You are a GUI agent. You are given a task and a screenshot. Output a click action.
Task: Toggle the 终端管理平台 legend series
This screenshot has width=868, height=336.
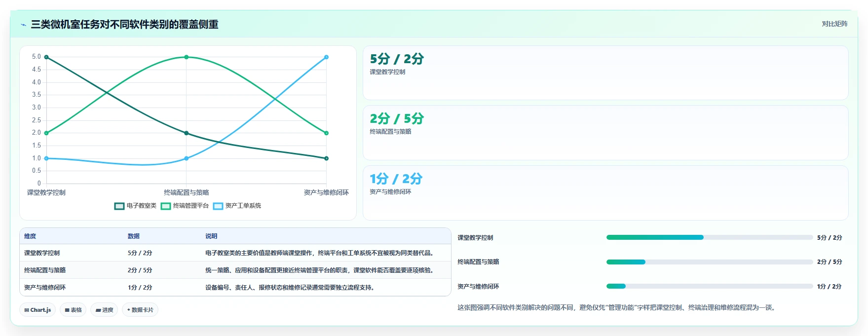coord(185,206)
